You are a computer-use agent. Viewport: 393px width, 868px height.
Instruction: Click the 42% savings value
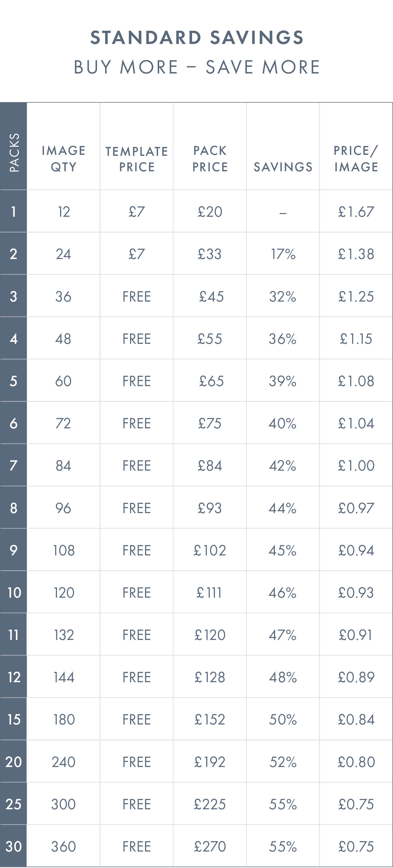(282, 466)
